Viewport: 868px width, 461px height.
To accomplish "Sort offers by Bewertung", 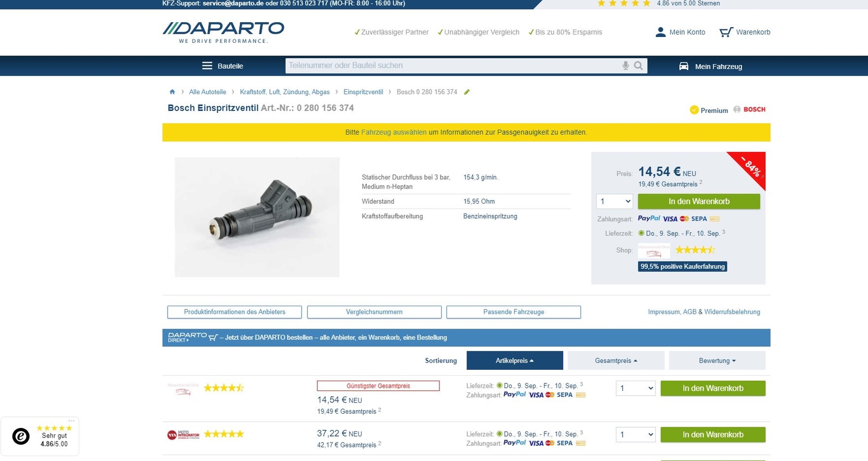I will click(717, 361).
